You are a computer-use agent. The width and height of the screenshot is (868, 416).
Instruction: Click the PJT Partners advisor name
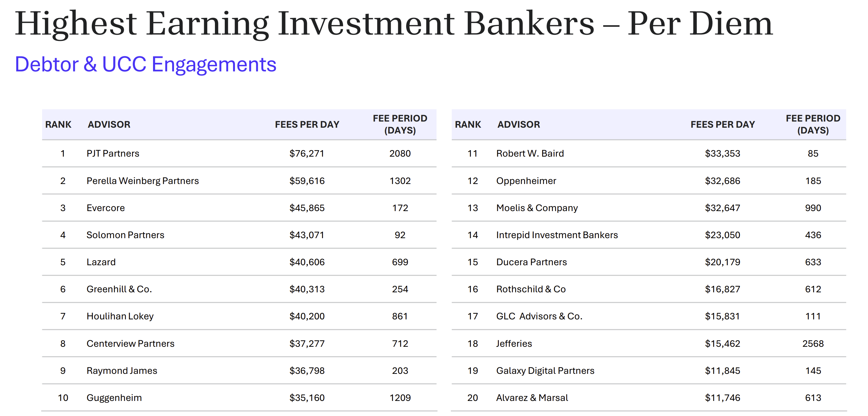(x=113, y=154)
